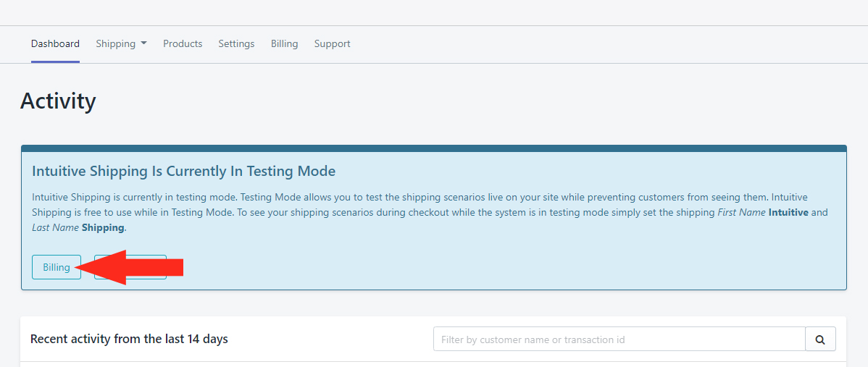Image resolution: width=868 pixels, height=367 pixels.
Task: Open the Settings tab
Action: [x=236, y=43]
